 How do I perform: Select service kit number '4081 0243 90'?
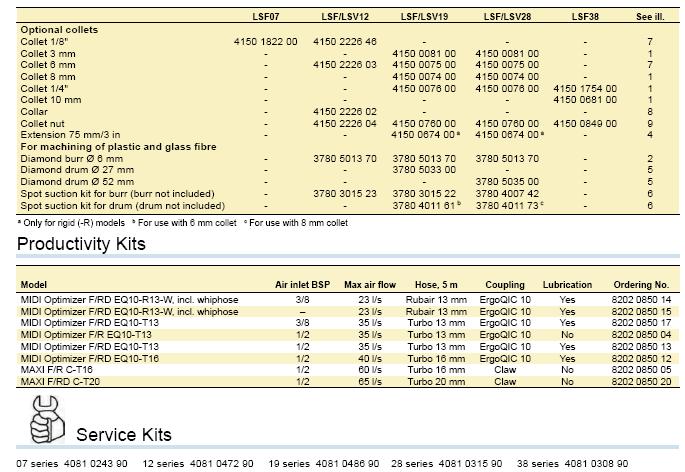coord(96,464)
